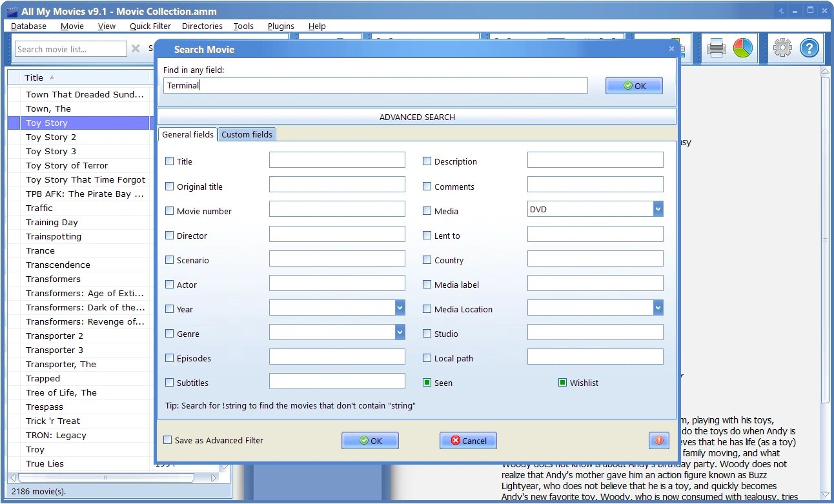Open the Quick Filter menu
The height and width of the screenshot is (504, 834).
pos(150,26)
